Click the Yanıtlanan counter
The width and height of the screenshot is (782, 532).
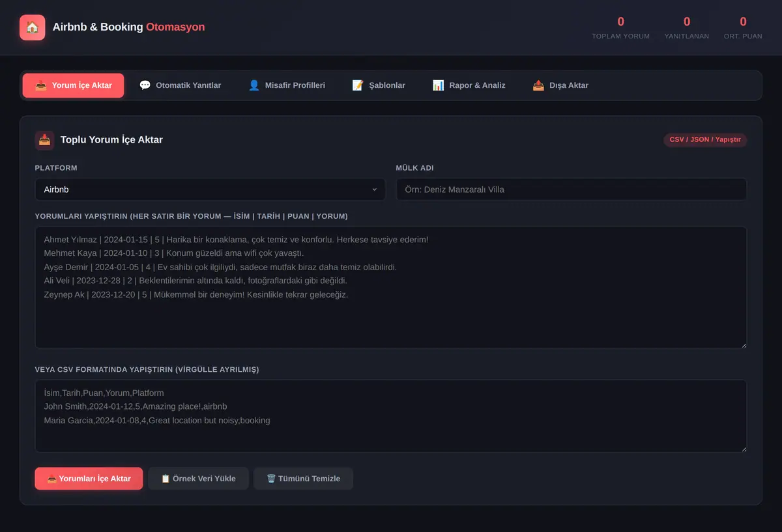point(687,28)
